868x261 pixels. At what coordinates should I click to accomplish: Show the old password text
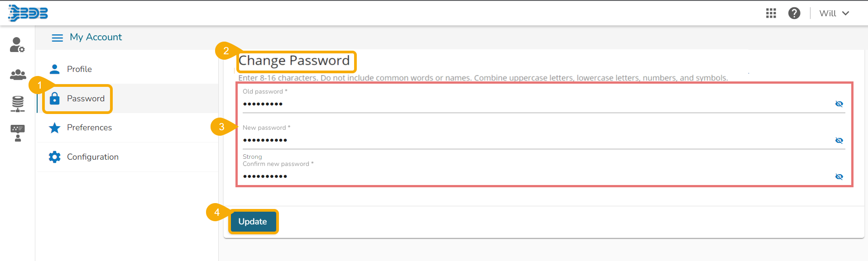pos(839,104)
